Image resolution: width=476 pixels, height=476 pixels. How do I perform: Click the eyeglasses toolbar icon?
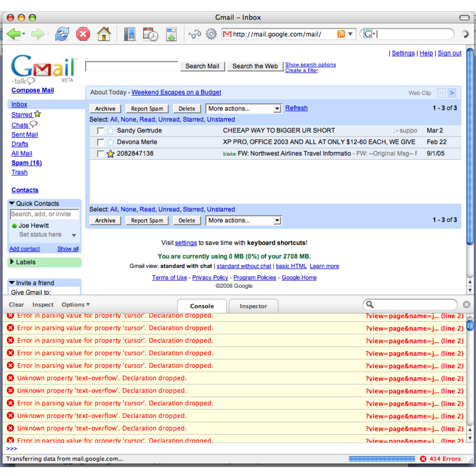195,34
